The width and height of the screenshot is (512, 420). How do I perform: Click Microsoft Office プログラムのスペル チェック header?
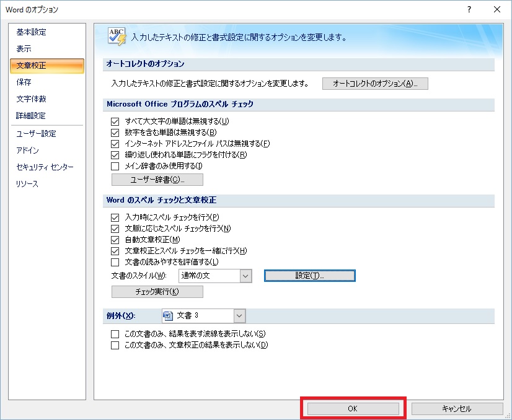coord(180,105)
